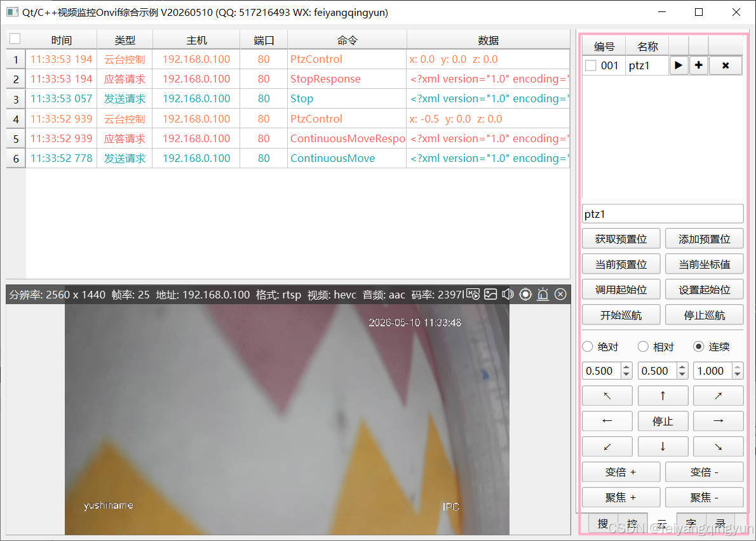
Task: Focus near with 聚焦 + button
Action: click(x=621, y=497)
